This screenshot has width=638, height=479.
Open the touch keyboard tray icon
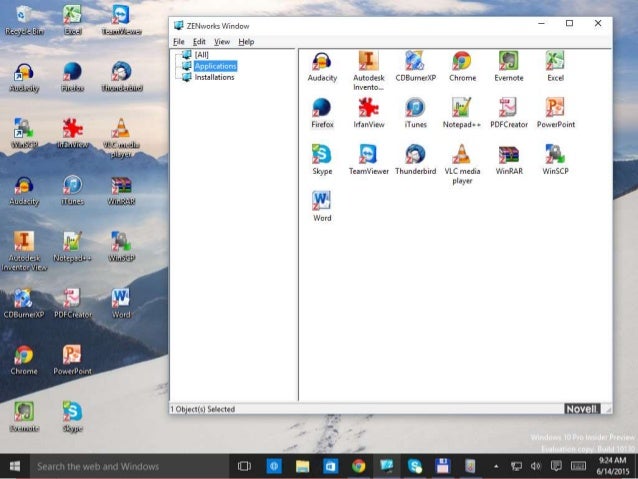tap(578, 466)
